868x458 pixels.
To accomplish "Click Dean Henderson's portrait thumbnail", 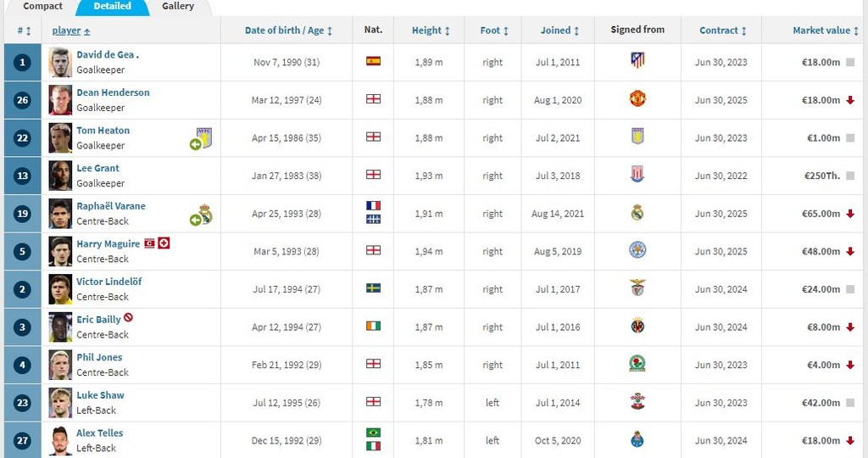I will coord(60,100).
